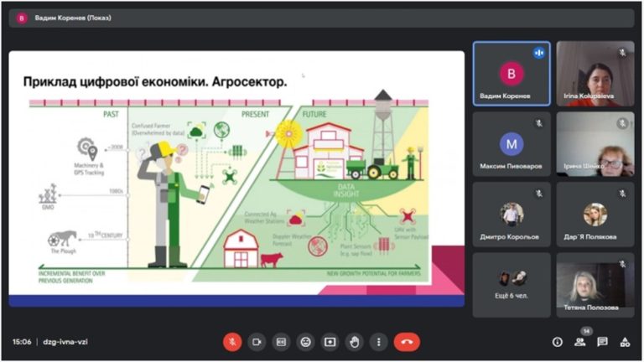Select Дмитро Корольов participant tile
644x362 pixels.
click(512, 215)
